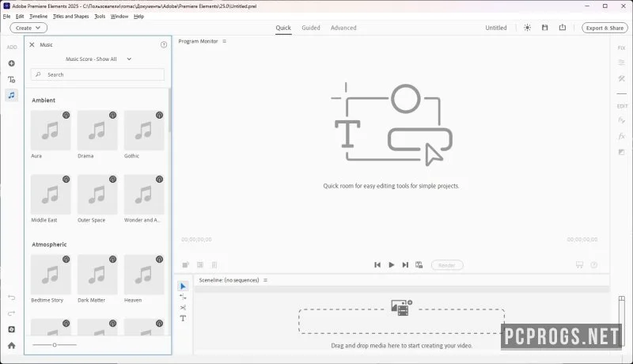
Task: Open the Titles tool in sidebar
Action: pos(12,79)
